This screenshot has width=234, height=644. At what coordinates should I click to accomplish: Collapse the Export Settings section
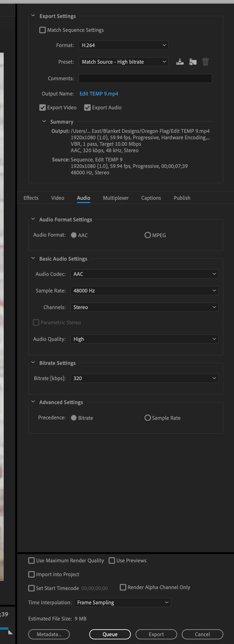pos(33,16)
